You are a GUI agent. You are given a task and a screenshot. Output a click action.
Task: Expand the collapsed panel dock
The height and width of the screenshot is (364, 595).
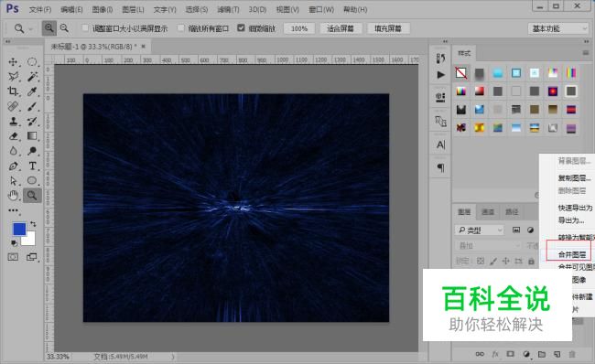point(445,41)
